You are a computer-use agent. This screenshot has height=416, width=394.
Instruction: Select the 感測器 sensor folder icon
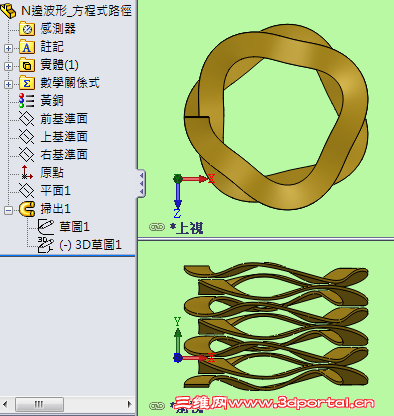[x=27, y=29]
